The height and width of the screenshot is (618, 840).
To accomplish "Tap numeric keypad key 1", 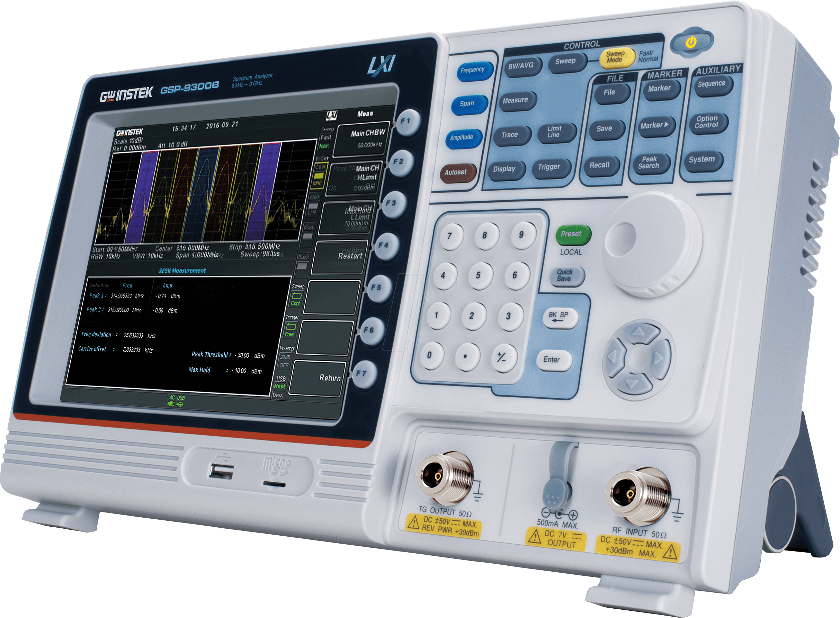I will click(438, 316).
